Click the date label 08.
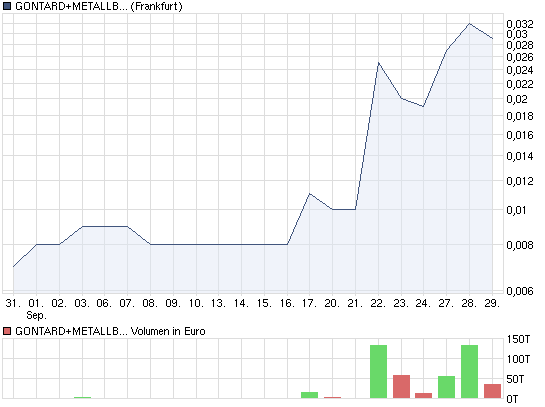The height and width of the screenshot is (407, 545). (x=150, y=303)
